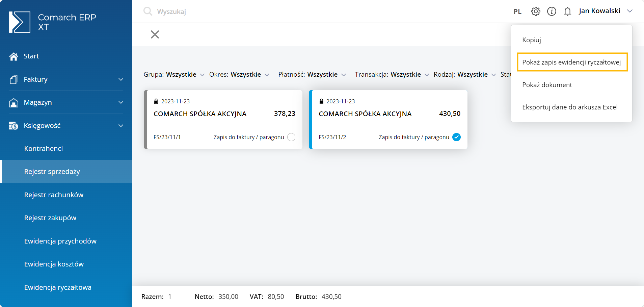Click Księgowość label in the sidebar
The height and width of the screenshot is (307, 644).
point(42,126)
